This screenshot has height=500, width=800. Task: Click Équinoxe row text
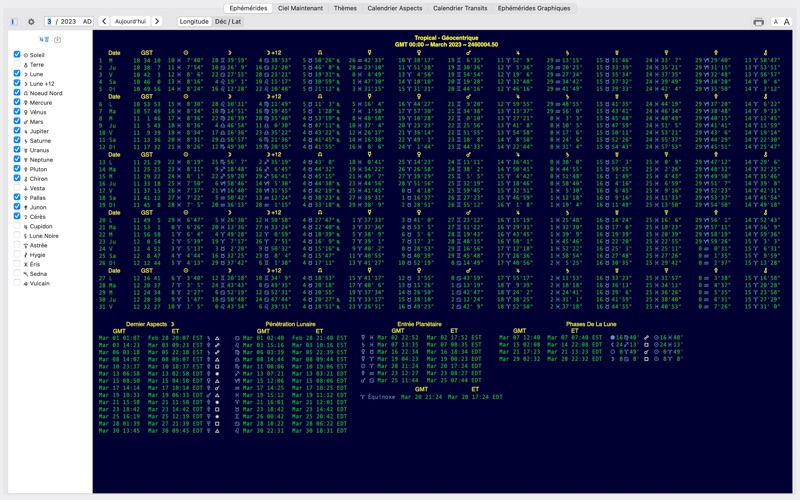(381, 396)
